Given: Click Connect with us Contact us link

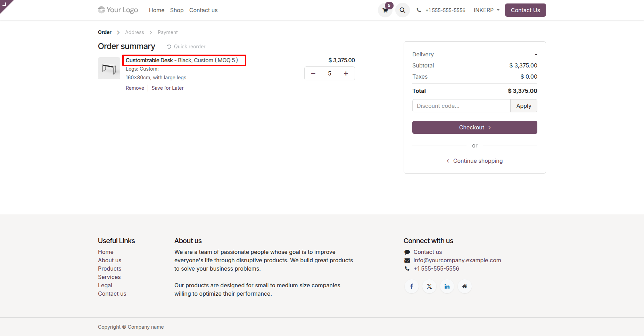Looking at the screenshot, I should (428, 252).
